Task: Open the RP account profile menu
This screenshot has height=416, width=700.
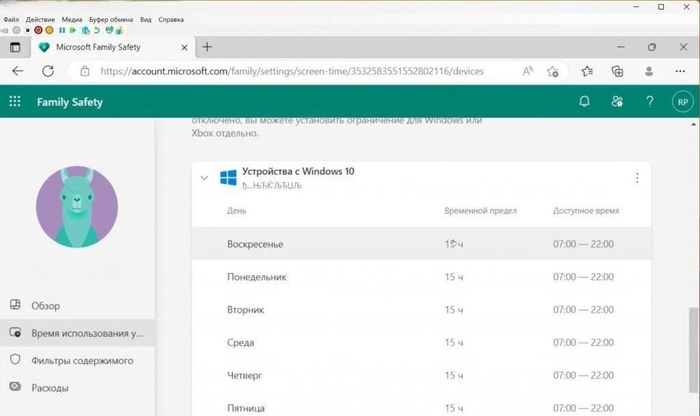Action: tap(681, 102)
